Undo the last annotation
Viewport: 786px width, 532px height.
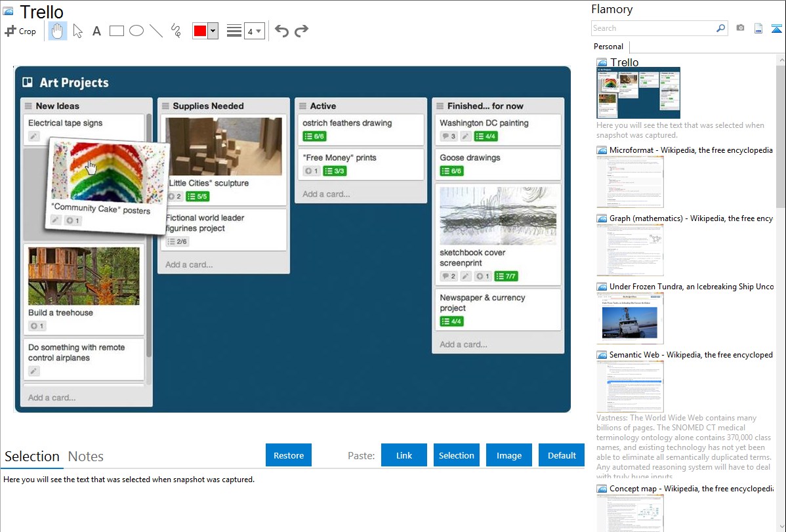281,31
